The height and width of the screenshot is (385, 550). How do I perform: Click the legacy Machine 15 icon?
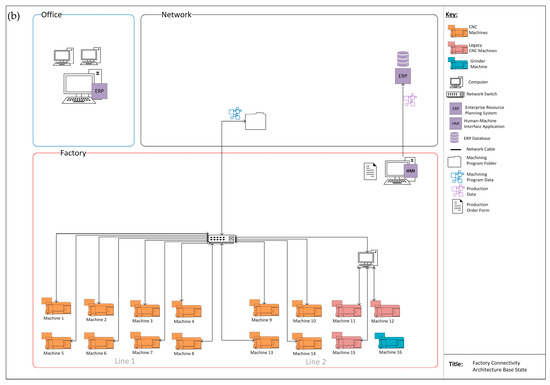347,341
